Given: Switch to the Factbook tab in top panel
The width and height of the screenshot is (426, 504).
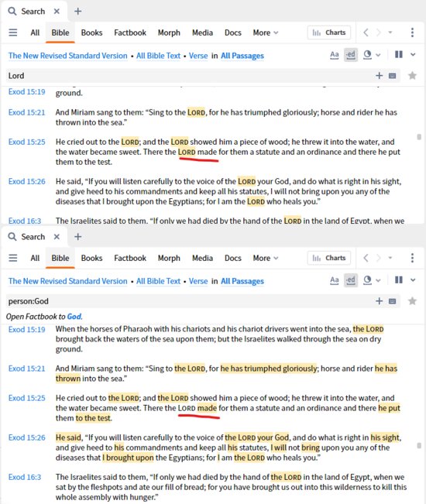Looking at the screenshot, I should (x=130, y=33).
